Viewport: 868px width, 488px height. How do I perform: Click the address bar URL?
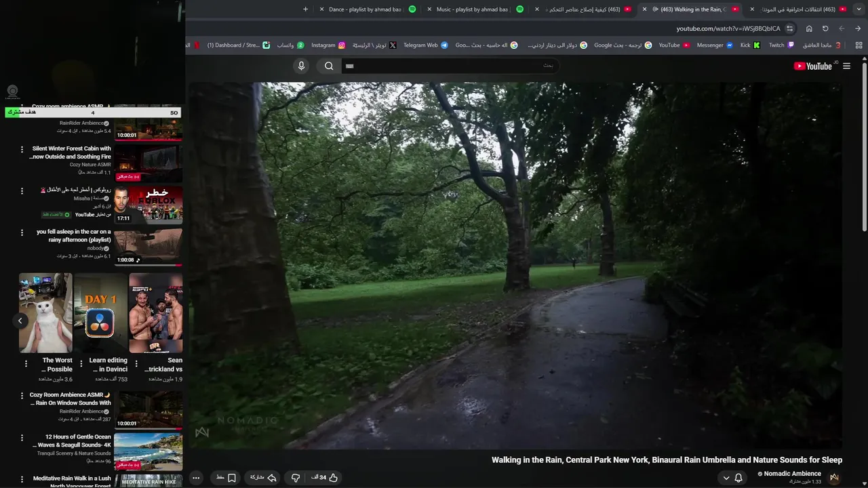[728, 28]
